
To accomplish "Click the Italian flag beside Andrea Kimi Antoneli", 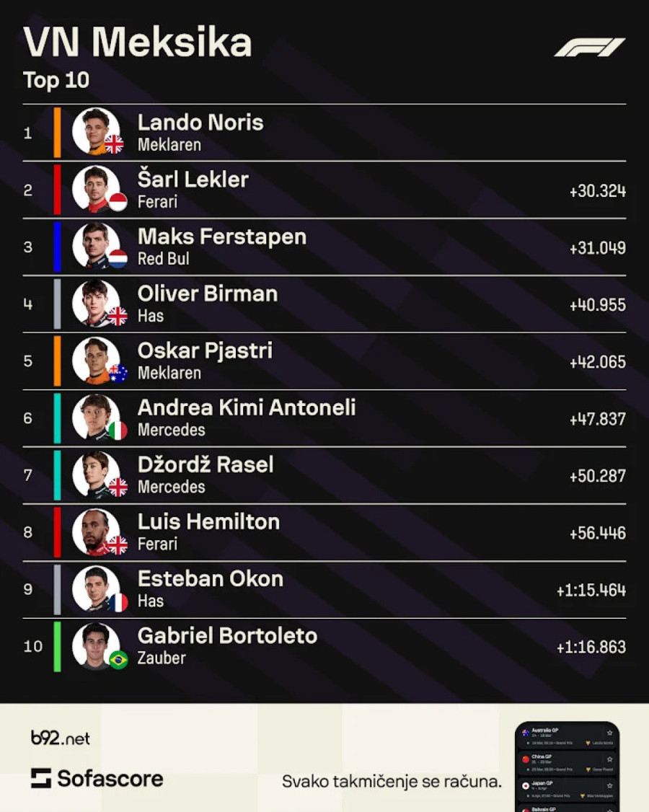I will click(118, 431).
